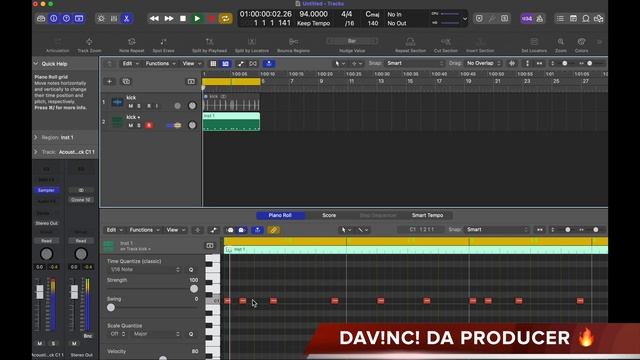Open the Piano Roll Functions menu
Image resolution: width=640 pixels, height=360 pixels.
click(x=144, y=230)
